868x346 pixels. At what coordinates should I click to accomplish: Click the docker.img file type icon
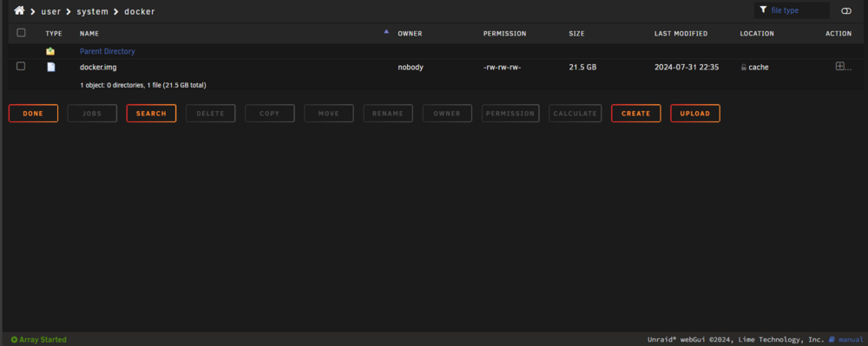point(51,67)
